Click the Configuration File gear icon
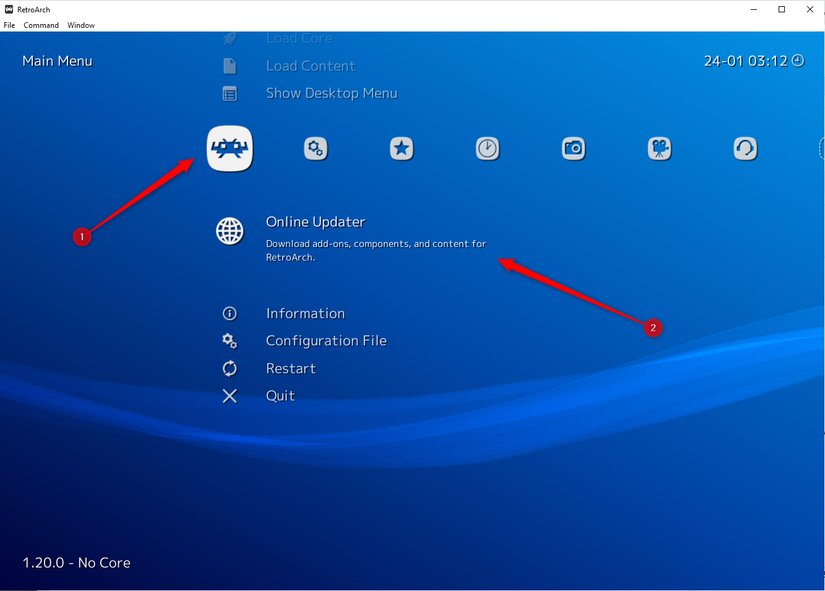The width and height of the screenshot is (825, 591). [230, 341]
